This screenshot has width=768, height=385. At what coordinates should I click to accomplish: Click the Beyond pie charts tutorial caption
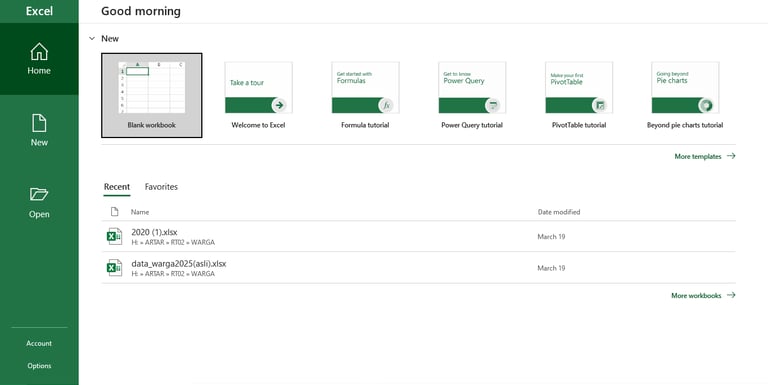click(x=685, y=125)
